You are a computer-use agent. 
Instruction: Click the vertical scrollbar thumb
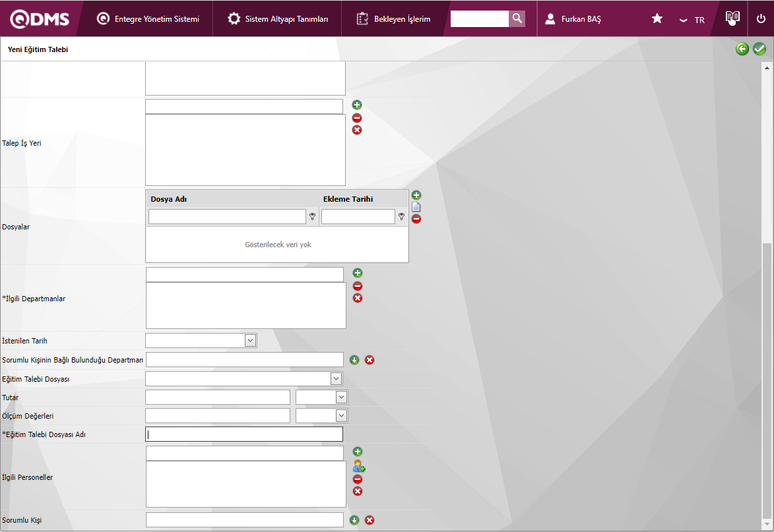(x=767, y=380)
